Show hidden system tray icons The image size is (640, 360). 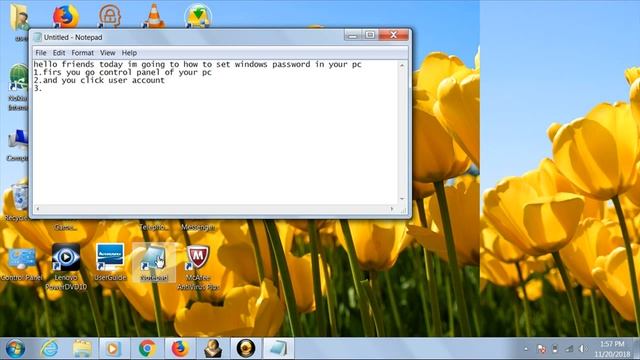pyautogui.click(x=526, y=349)
